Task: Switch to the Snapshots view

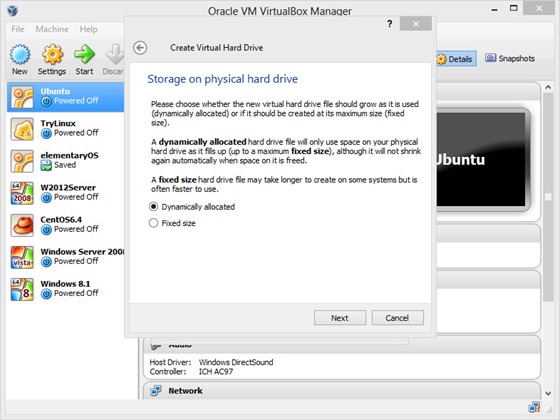Action: tap(510, 58)
